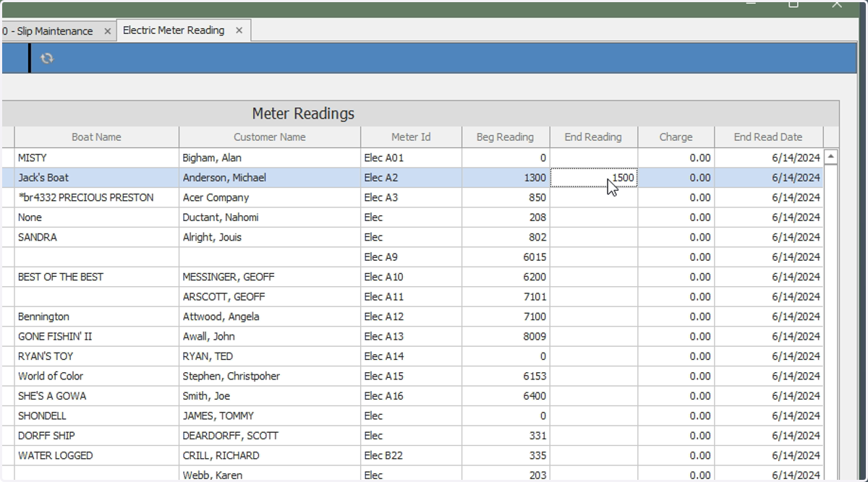Click End Reading cell for Acer Company
The image size is (868, 482).
tap(593, 197)
